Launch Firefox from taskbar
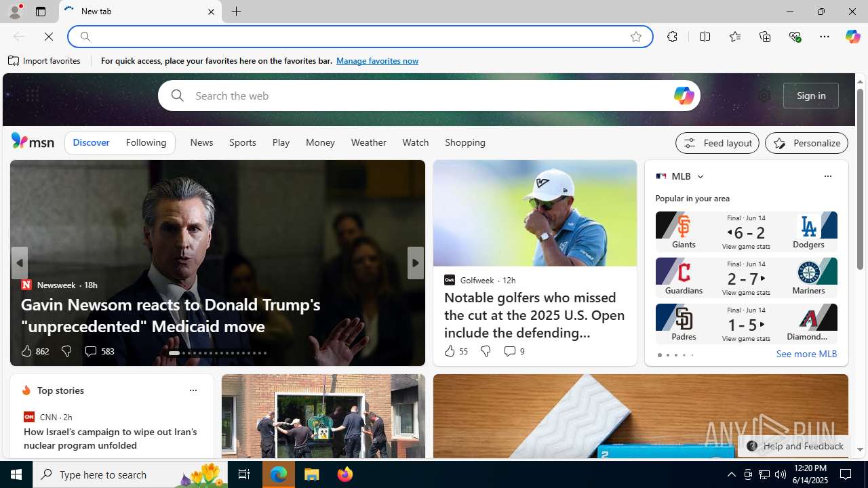The image size is (868, 488). [345, 474]
